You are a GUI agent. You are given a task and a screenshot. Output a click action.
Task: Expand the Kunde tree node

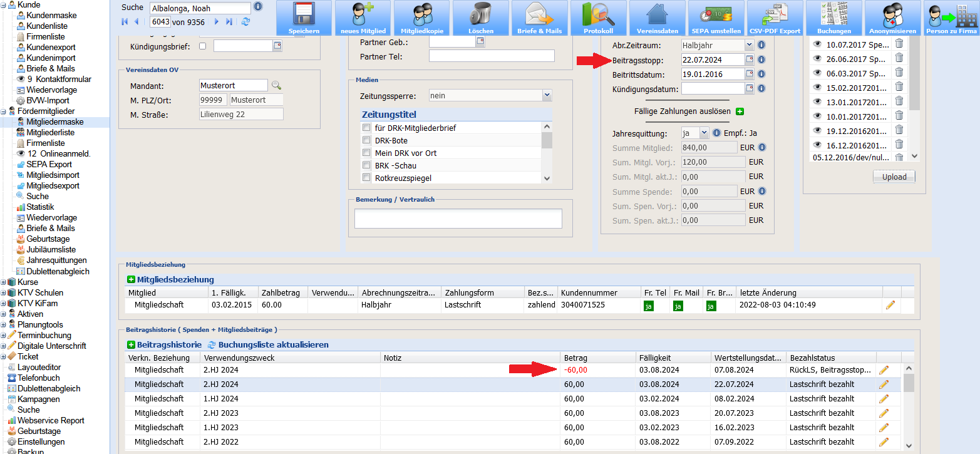pyautogui.click(x=4, y=4)
